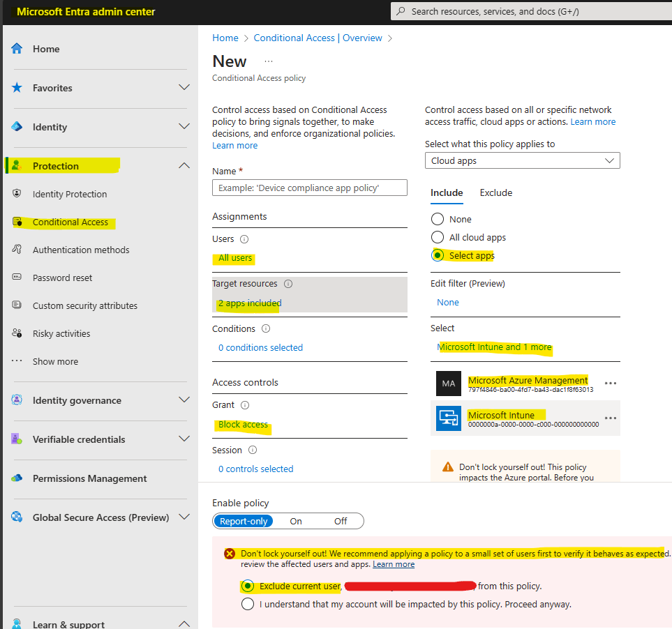Screen dimensions: 672x629
Task: Click 0 controls selected link
Action: (x=256, y=469)
